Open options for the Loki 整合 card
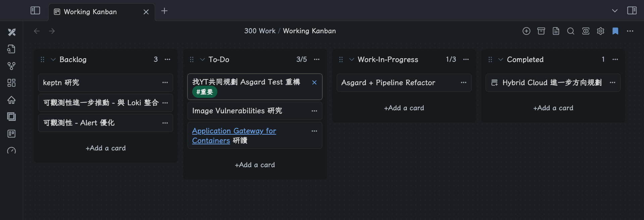This screenshot has width=644, height=220. pyautogui.click(x=165, y=102)
